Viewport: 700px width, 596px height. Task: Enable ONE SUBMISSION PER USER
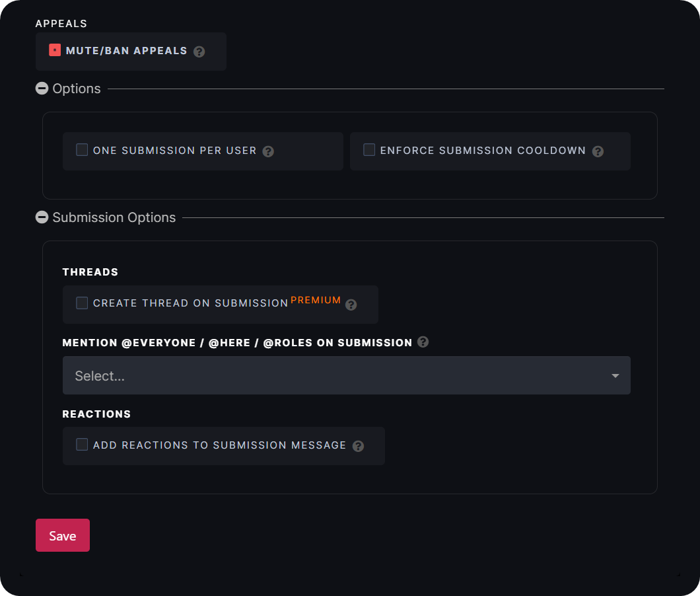(x=82, y=149)
